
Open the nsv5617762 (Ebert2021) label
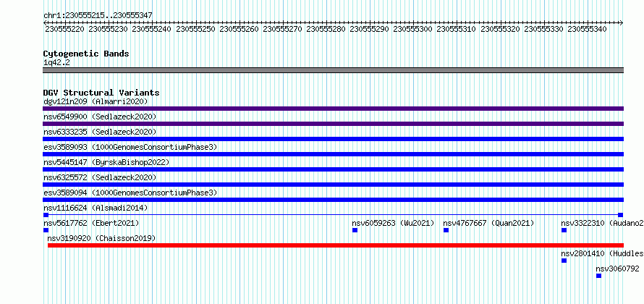(x=91, y=223)
